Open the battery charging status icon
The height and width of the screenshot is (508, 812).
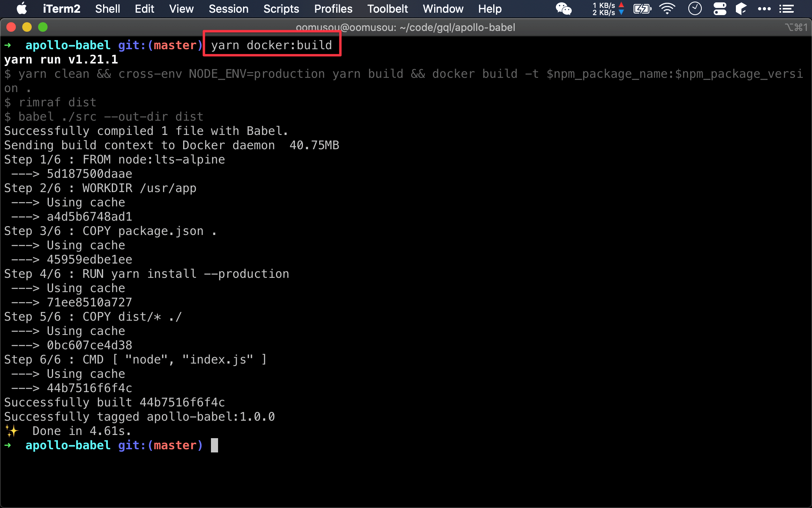[642, 9]
